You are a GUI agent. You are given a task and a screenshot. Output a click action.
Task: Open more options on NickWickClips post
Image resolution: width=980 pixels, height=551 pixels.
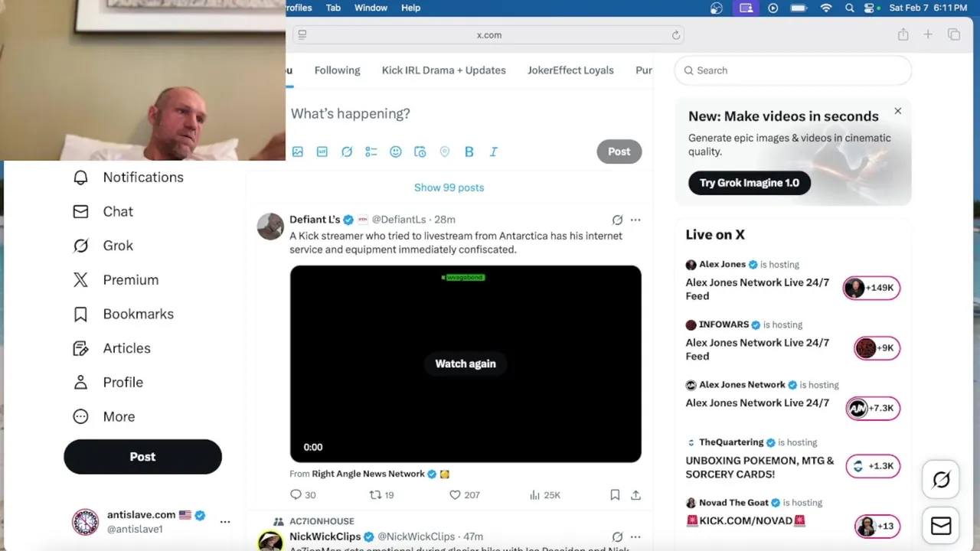pyautogui.click(x=635, y=536)
